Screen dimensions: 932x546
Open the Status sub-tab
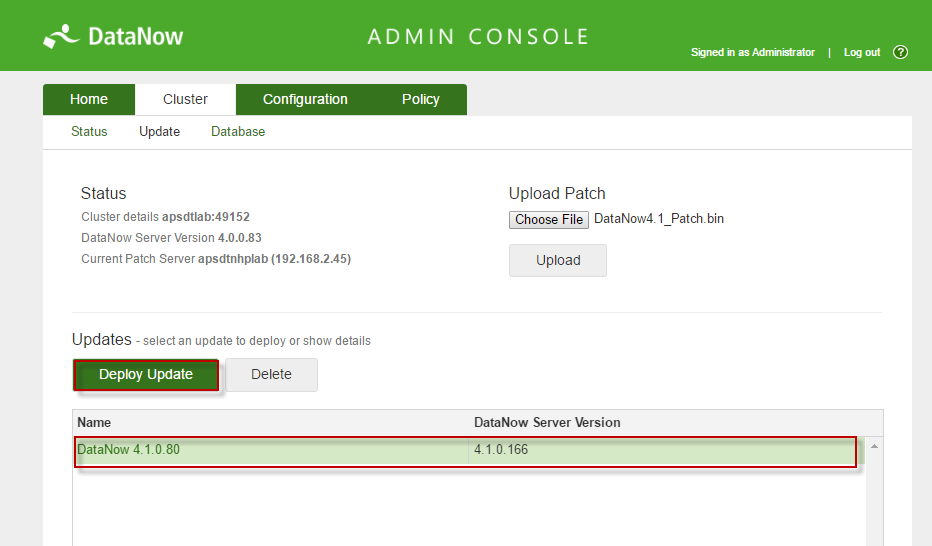click(x=89, y=131)
